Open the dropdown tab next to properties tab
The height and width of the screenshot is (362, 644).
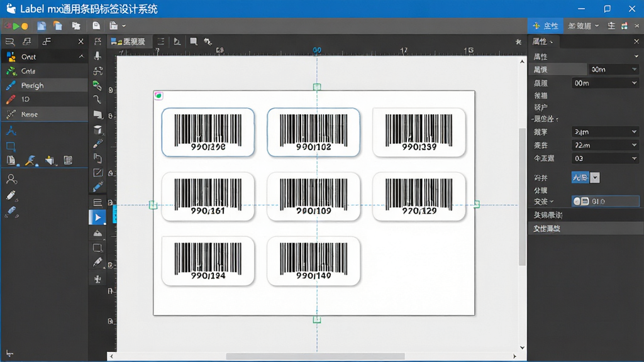584,26
